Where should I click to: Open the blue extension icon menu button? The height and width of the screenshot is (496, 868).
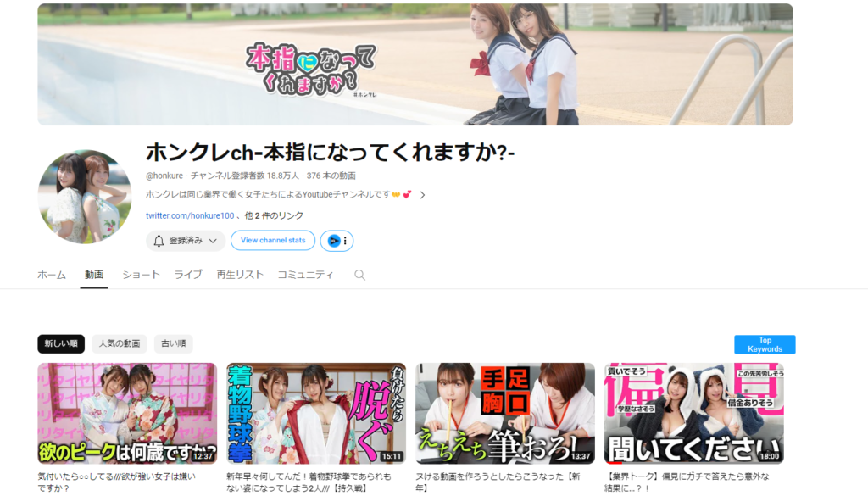[x=333, y=241]
